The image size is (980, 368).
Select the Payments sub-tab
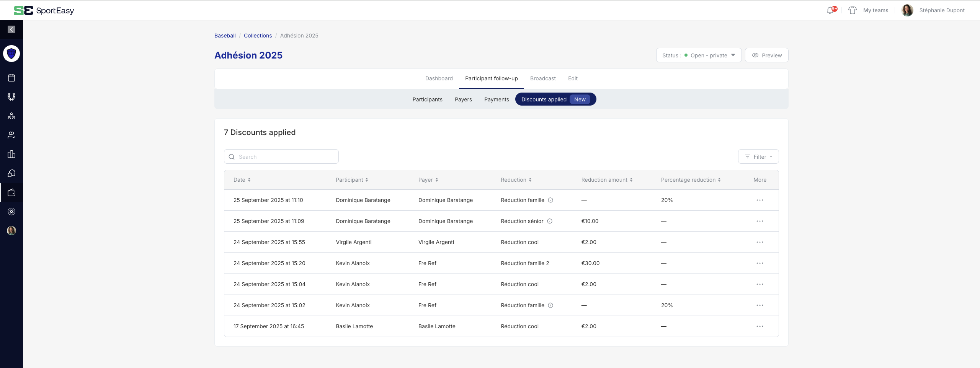pos(497,99)
